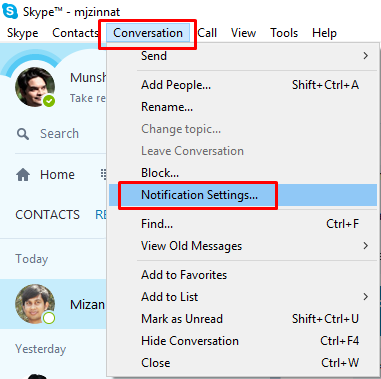Screen dimensions: 381x379
Task: Open the Skype menu
Action: click(23, 33)
